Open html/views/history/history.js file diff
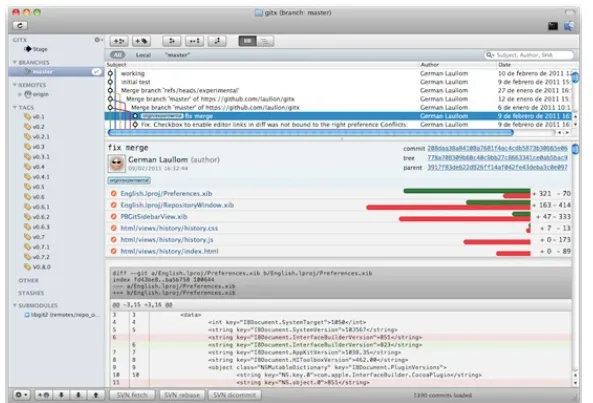Screen dimensions: 593x403 pos(167,240)
